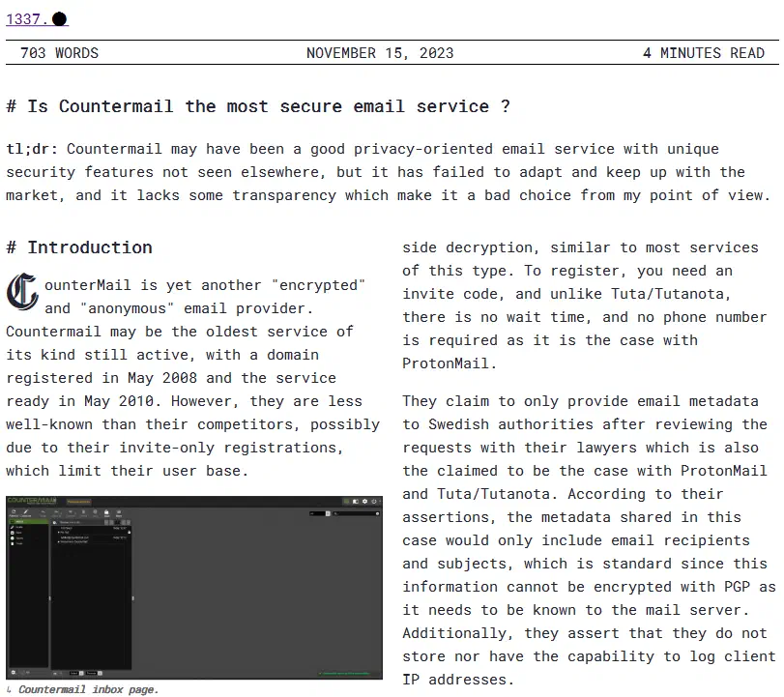The height and width of the screenshot is (697, 784).
Task: Click the '4 MINUTES READ' label
Action: point(704,53)
